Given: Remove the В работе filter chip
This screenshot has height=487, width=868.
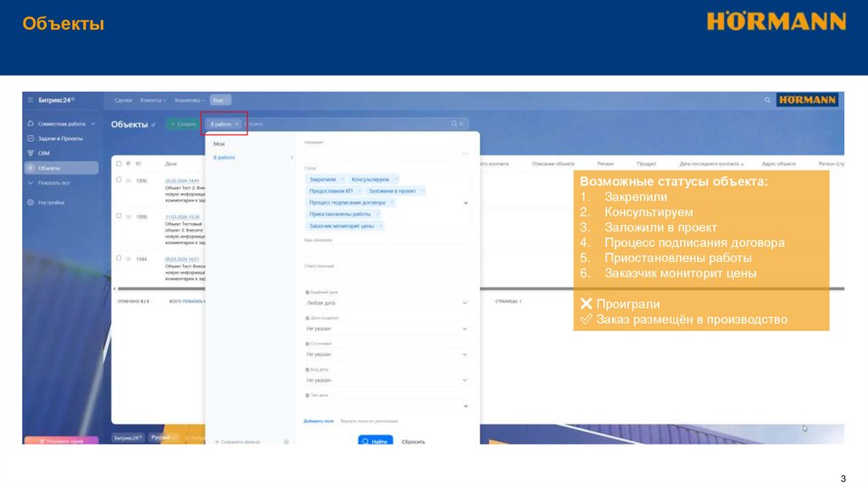Looking at the screenshot, I should (236, 124).
